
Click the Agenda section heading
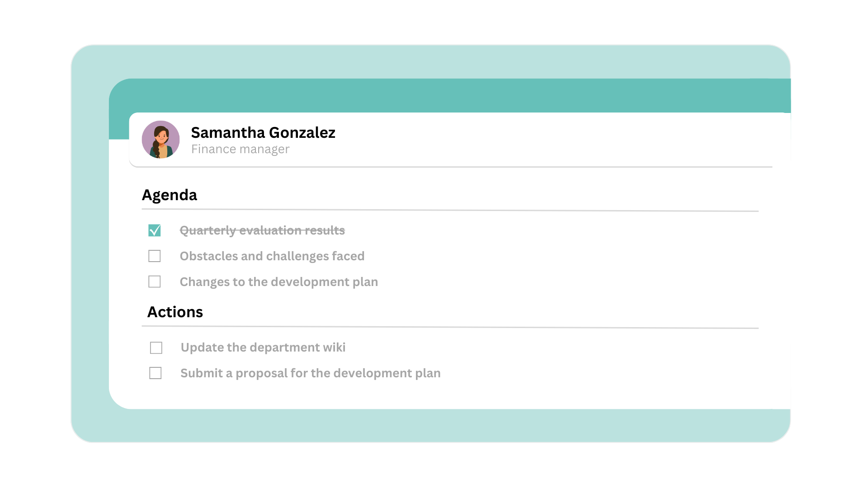point(170,195)
